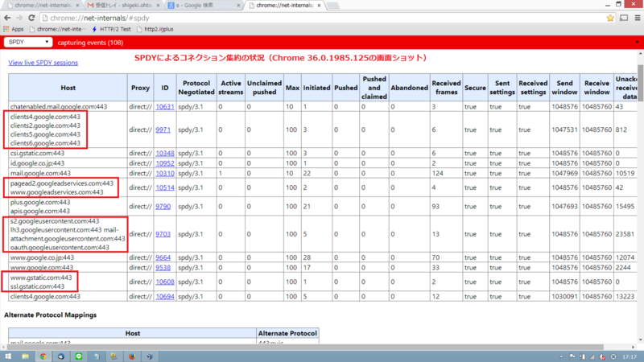Open the SPDY view dropdown
The image size is (644, 362).
pos(28,43)
